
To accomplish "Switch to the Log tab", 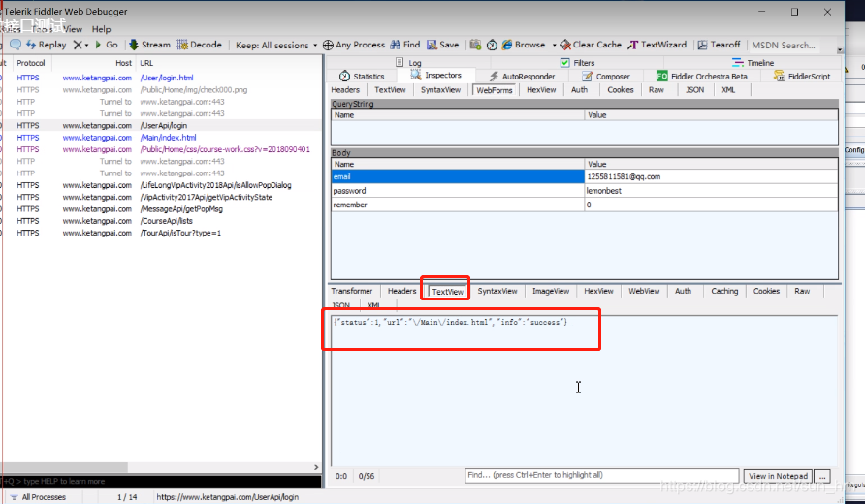I will tap(409, 63).
